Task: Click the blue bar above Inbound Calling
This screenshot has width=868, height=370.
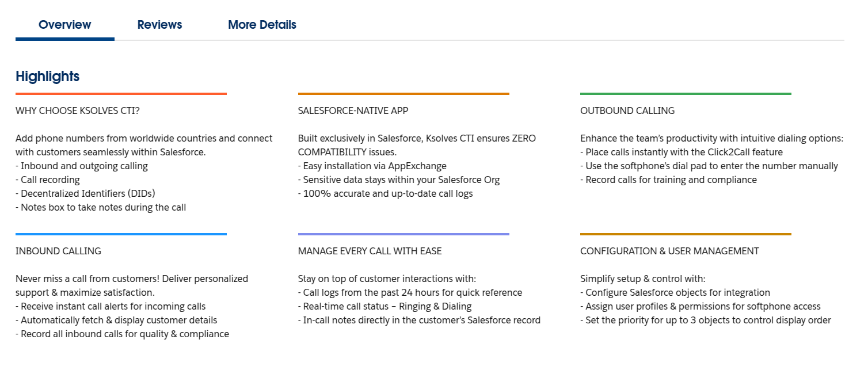Action: (121, 234)
